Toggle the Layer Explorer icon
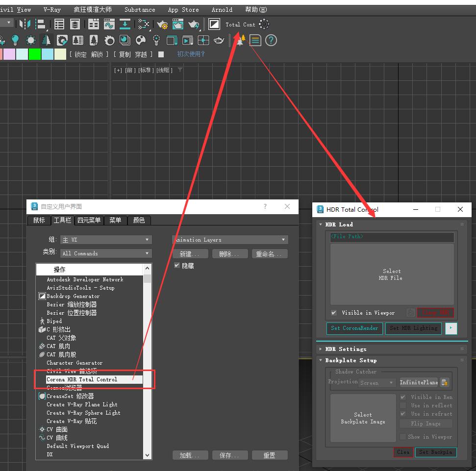The image size is (476, 471). 75,24
